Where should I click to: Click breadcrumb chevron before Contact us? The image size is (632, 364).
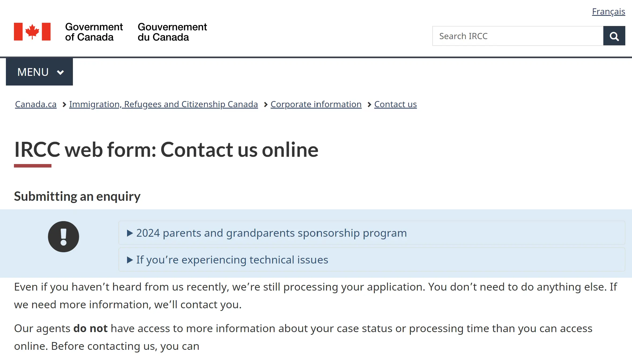pyautogui.click(x=369, y=105)
